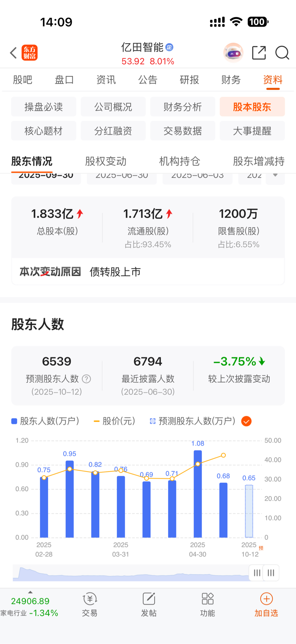Tap the question mark next to 预测股东人数
Screen dimensions: 296x644
87,379
